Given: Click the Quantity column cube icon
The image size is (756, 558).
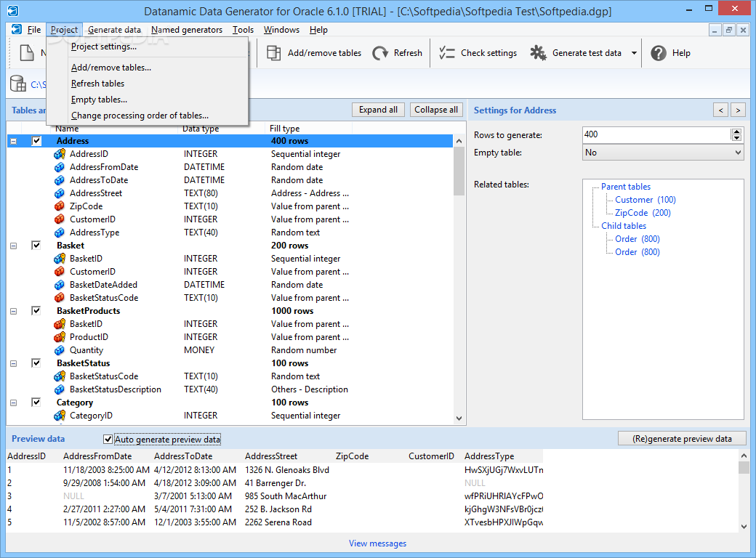Looking at the screenshot, I should (60, 350).
